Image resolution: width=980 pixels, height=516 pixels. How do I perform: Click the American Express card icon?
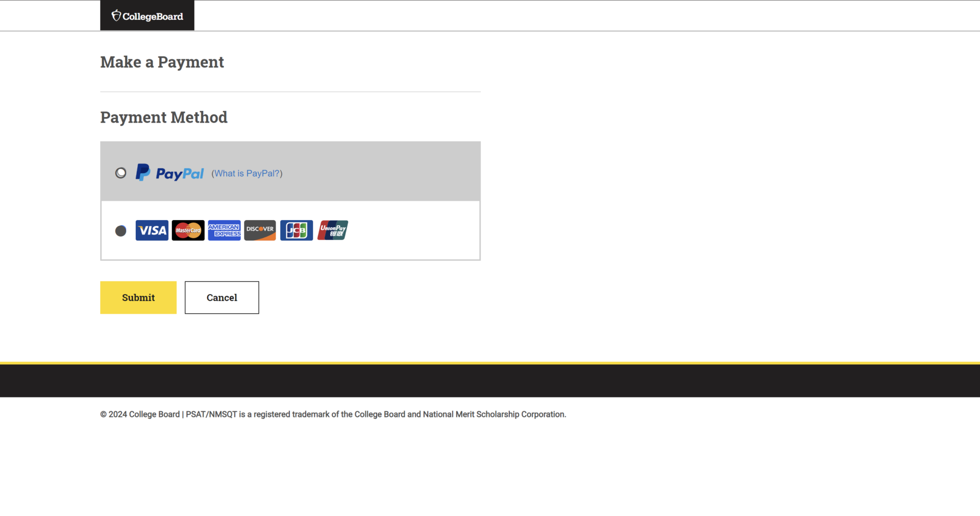tap(224, 230)
